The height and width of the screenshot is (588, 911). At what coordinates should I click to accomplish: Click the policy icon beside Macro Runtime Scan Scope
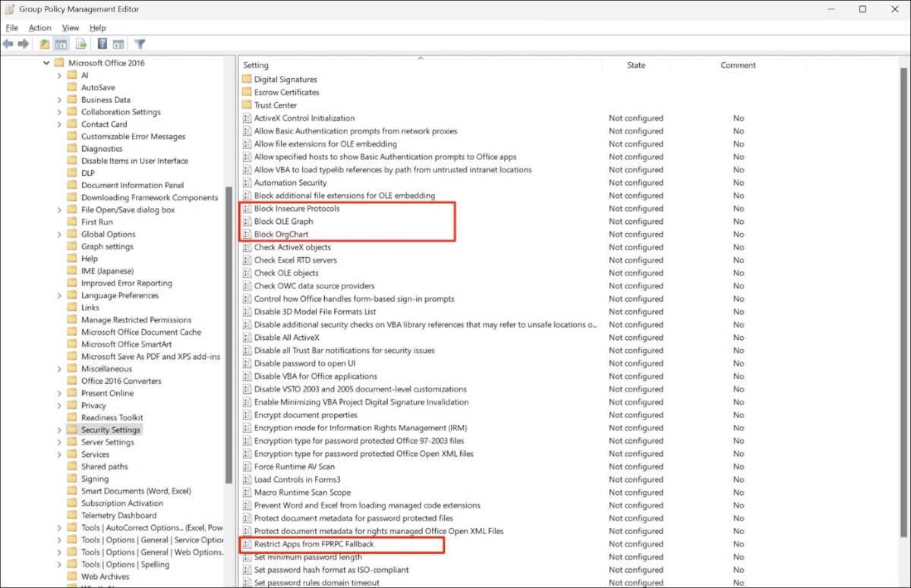pyautogui.click(x=247, y=492)
